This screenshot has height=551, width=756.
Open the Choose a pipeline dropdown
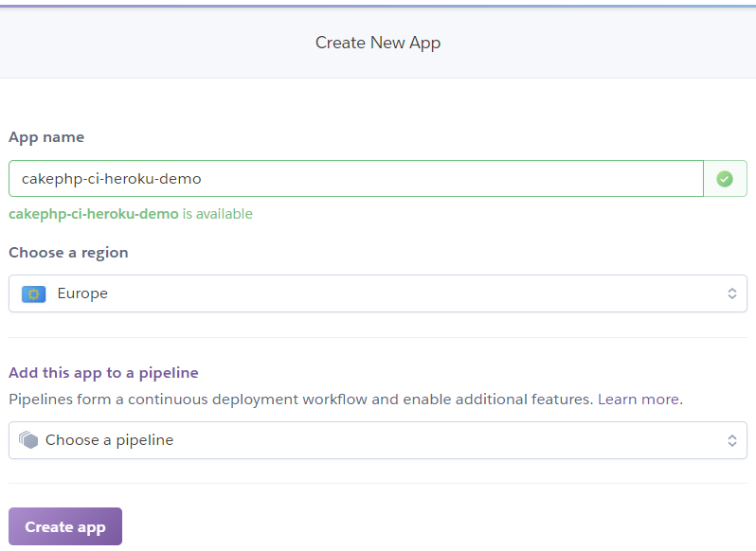[x=377, y=440]
